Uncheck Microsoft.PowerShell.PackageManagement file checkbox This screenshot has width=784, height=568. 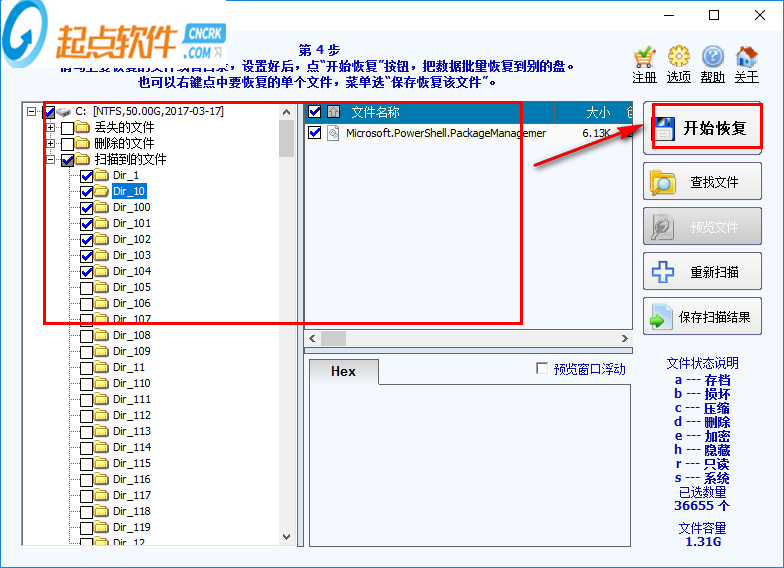[314, 133]
